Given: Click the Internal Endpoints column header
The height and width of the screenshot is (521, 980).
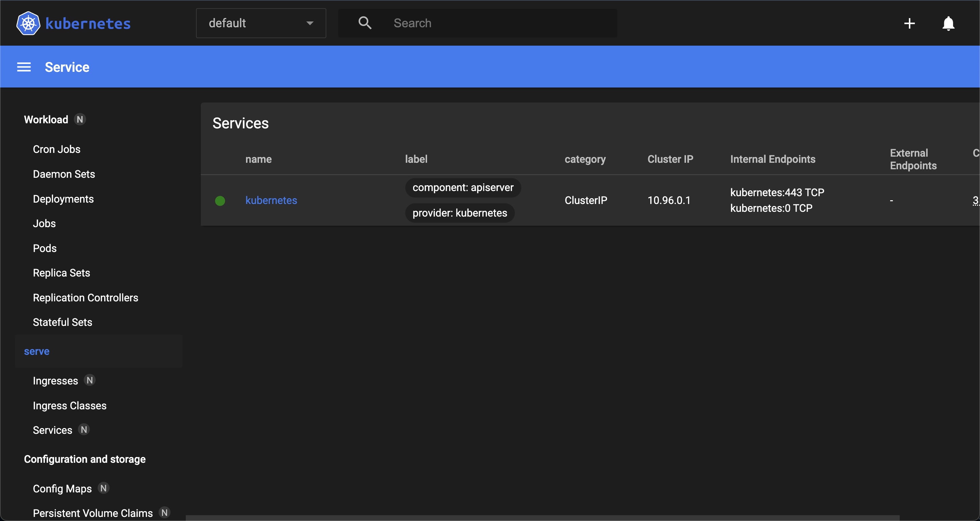Looking at the screenshot, I should coord(773,159).
